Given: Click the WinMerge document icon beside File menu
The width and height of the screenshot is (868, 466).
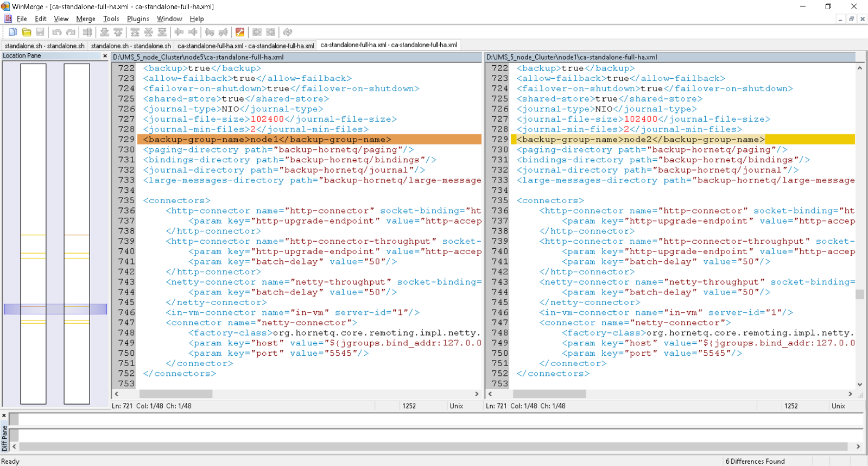Looking at the screenshot, I should pos(8,18).
